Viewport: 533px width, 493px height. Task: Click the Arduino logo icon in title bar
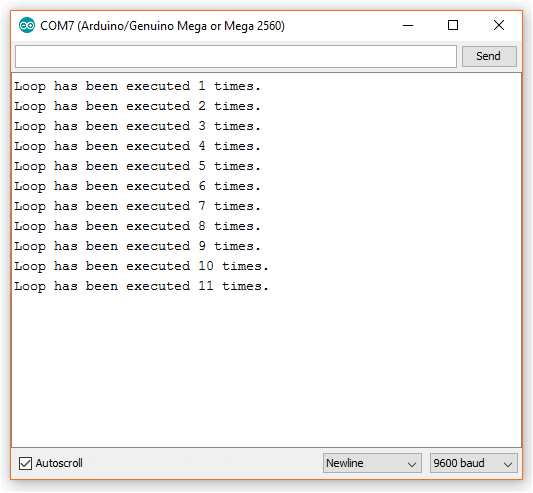coord(27,25)
